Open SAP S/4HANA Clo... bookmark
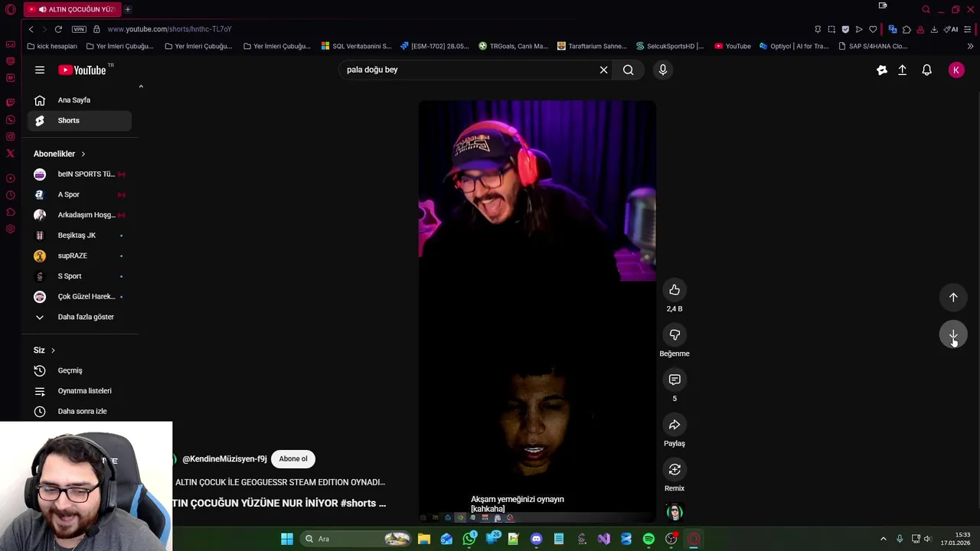The image size is (980, 551). (x=872, y=46)
